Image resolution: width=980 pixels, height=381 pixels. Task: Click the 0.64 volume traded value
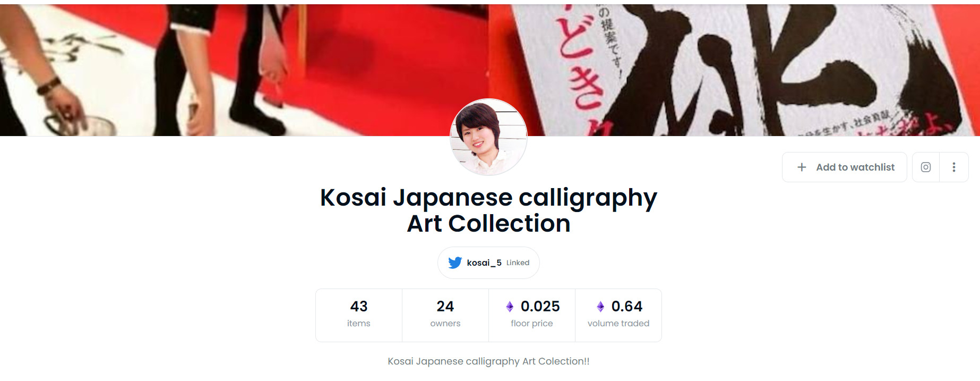pyautogui.click(x=627, y=307)
